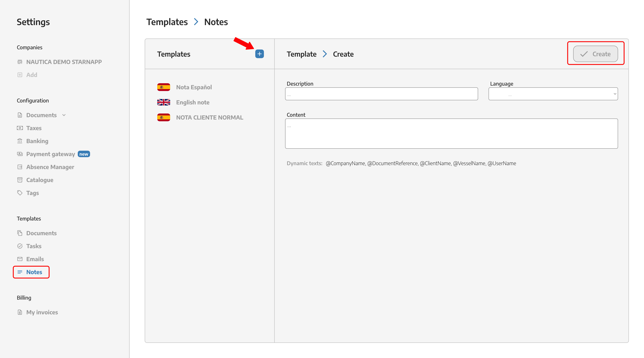The width and height of the screenshot is (644, 358).
Task: Click the @DocumentReference dynamic text
Action: 392,163
